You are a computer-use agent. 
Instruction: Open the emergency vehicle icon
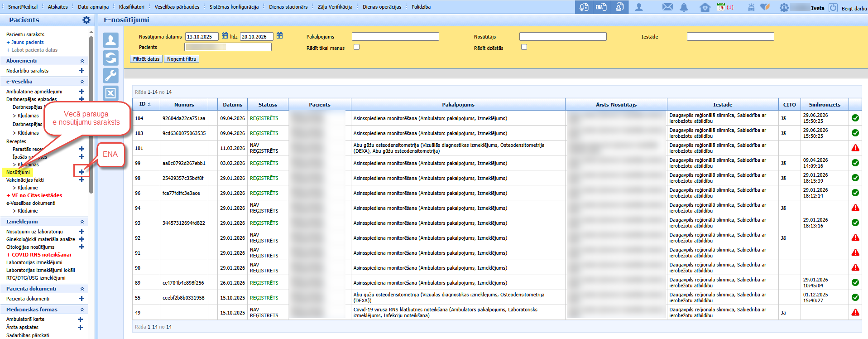tap(751, 7)
